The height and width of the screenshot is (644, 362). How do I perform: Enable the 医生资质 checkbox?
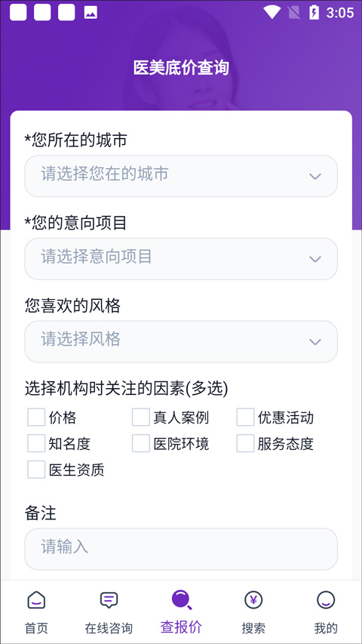pyautogui.click(x=36, y=470)
